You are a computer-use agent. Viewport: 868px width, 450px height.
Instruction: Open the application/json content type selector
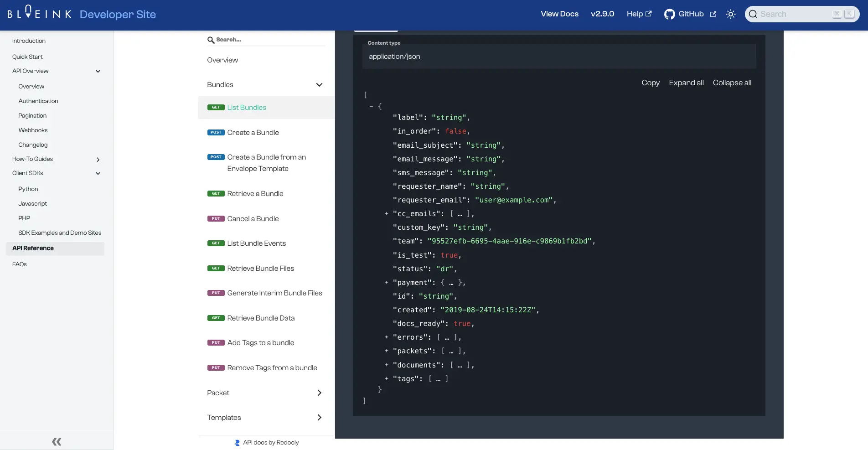pyautogui.click(x=559, y=57)
